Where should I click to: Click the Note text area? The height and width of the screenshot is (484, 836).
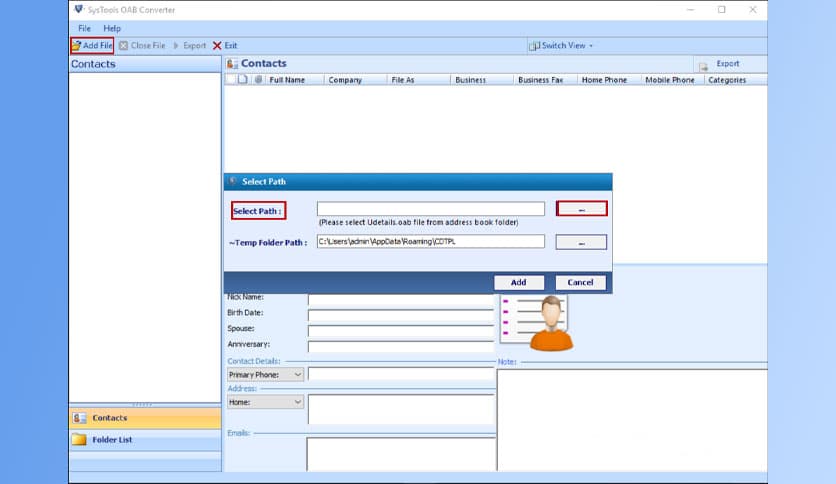(632, 421)
